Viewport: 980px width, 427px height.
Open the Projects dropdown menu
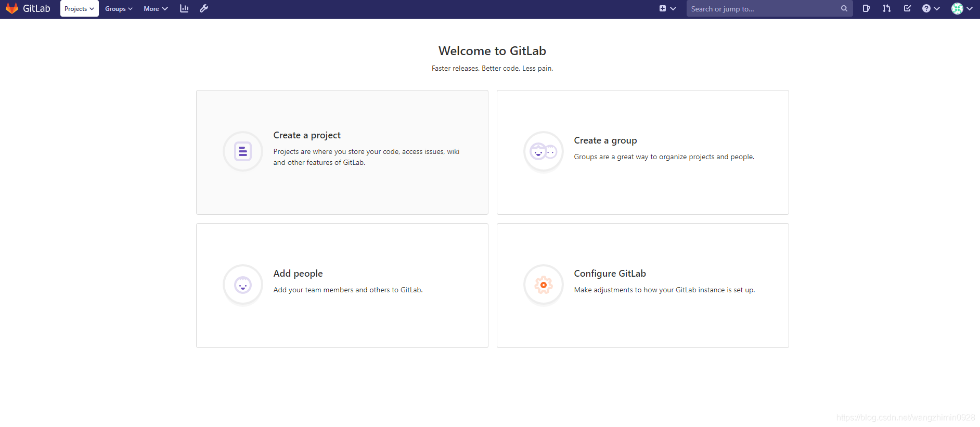point(80,8)
